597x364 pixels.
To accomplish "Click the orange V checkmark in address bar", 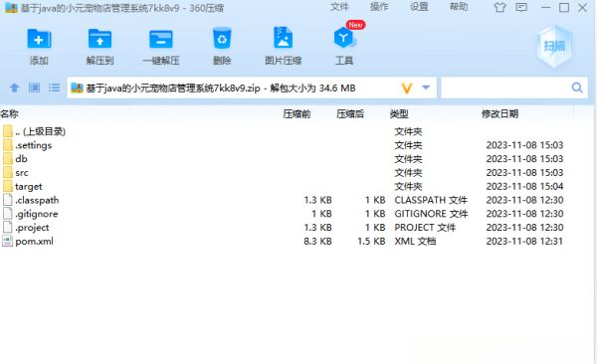I will 407,89.
